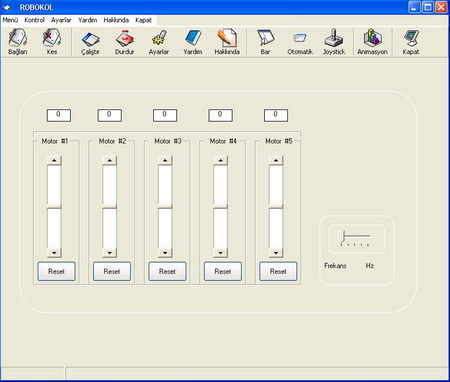Click Motor #5 scrollbar down arrow
Screen dimensions: 450x382
[x=276, y=253]
